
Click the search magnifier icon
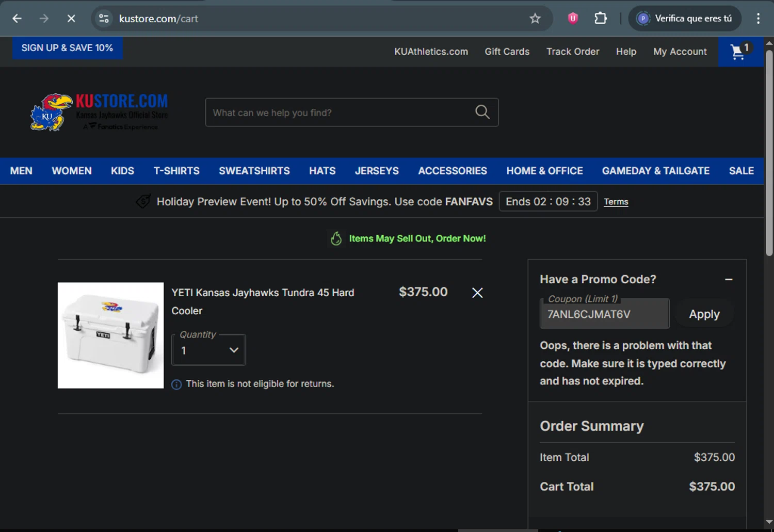[x=482, y=112]
